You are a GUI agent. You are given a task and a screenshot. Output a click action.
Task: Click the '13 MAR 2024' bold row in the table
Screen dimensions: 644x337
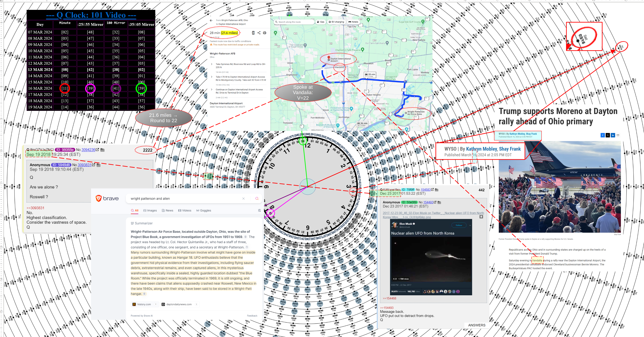91,69
